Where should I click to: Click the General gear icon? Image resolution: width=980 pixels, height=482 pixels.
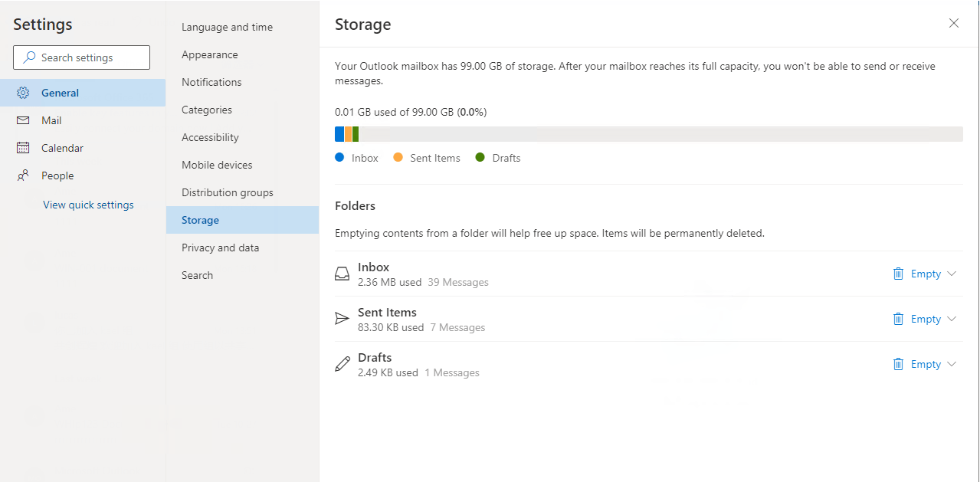[x=23, y=93]
